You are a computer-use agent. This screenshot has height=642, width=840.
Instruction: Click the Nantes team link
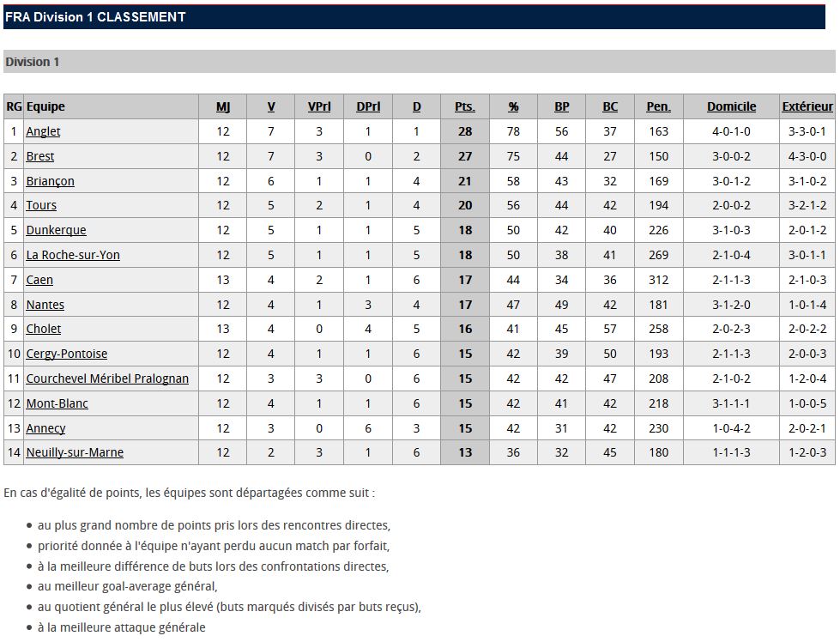[x=45, y=305]
